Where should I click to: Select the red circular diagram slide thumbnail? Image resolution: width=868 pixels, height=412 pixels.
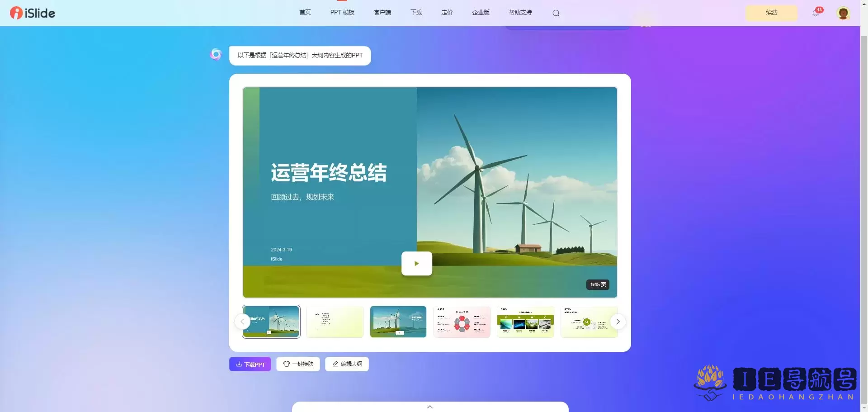[x=462, y=322]
